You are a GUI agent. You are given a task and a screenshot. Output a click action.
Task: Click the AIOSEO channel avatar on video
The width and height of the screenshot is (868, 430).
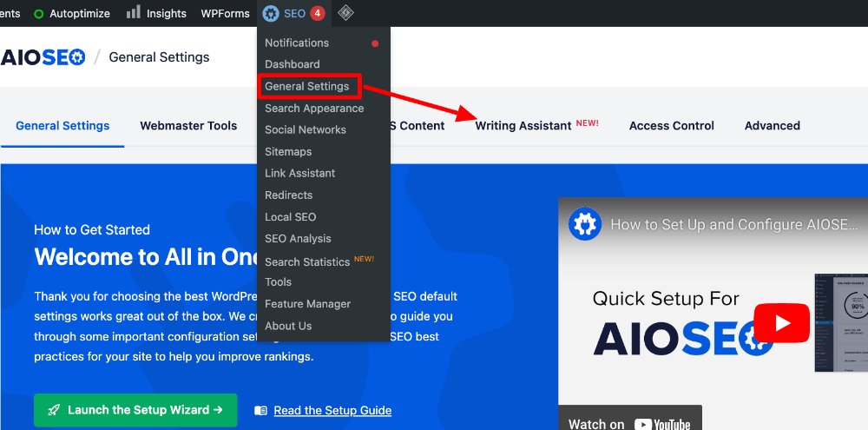coord(585,224)
